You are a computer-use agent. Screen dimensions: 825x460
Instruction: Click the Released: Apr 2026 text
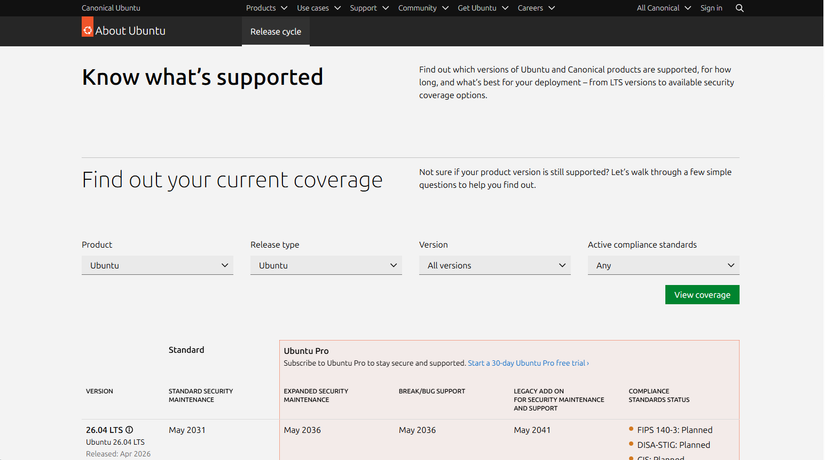click(x=118, y=454)
